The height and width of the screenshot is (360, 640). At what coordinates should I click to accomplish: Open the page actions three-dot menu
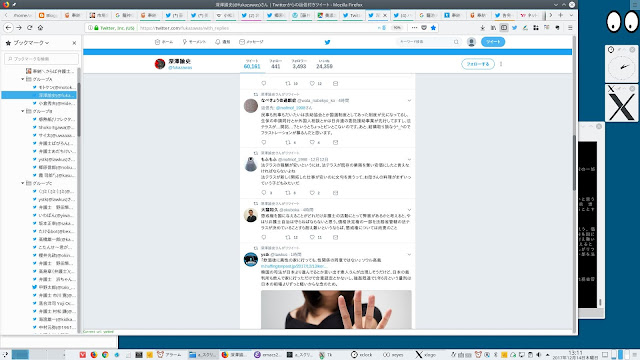click(414, 28)
